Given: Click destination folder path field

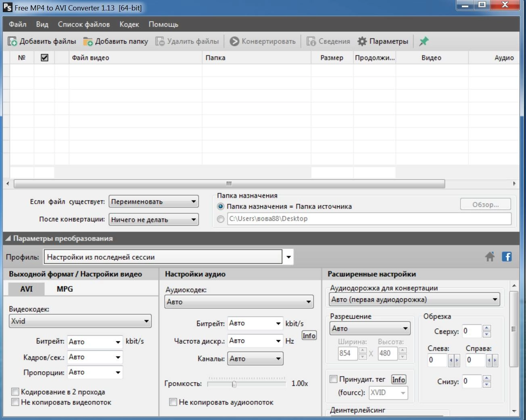Looking at the screenshot, I should click(x=369, y=219).
